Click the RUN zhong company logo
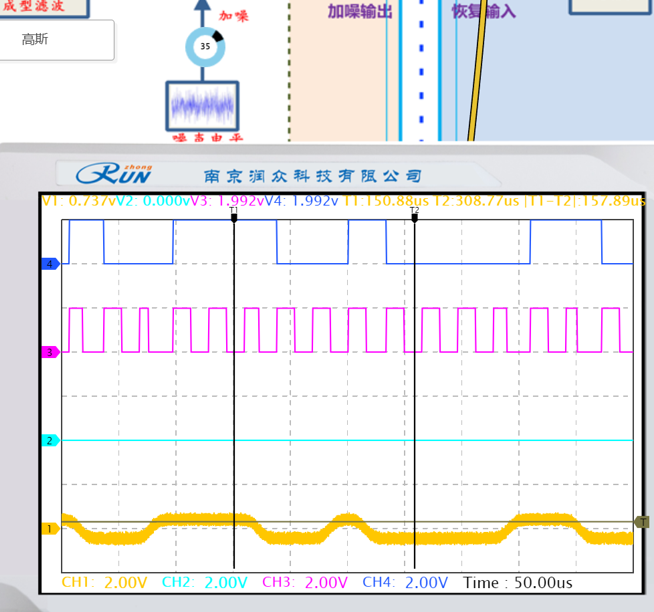This screenshot has height=612, width=654. (113, 174)
